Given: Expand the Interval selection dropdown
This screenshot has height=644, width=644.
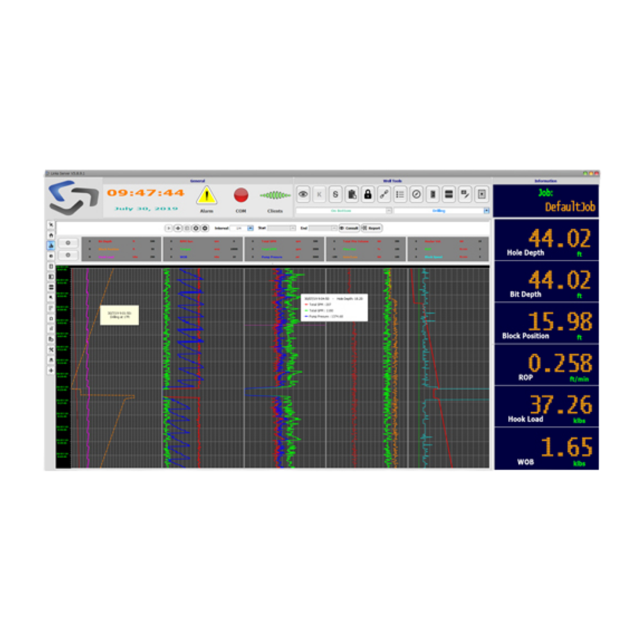Looking at the screenshot, I should click(249, 227).
